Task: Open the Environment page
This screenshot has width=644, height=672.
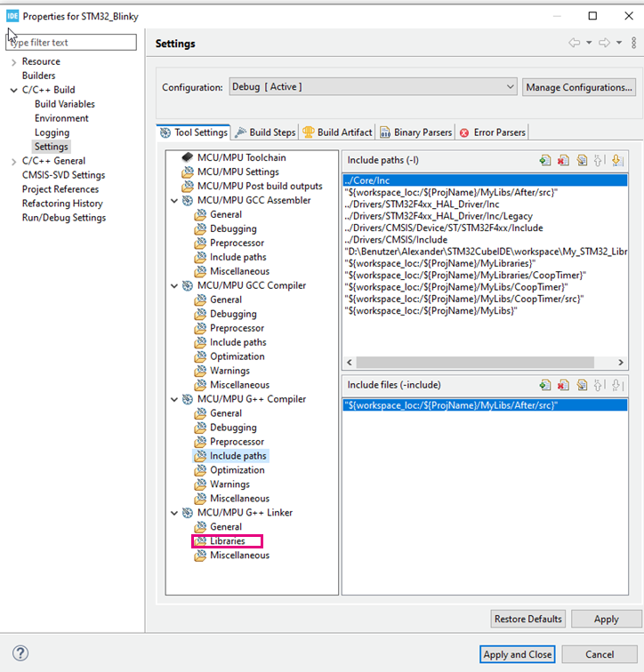Action: 61,118
